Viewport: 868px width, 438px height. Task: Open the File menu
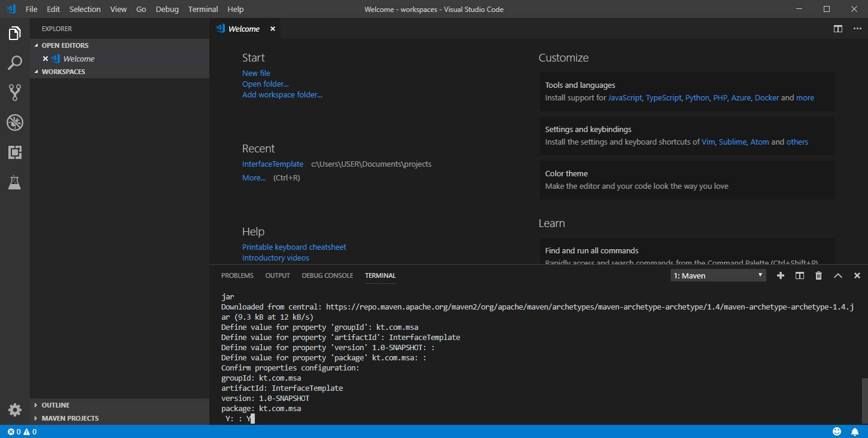pyautogui.click(x=32, y=10)
